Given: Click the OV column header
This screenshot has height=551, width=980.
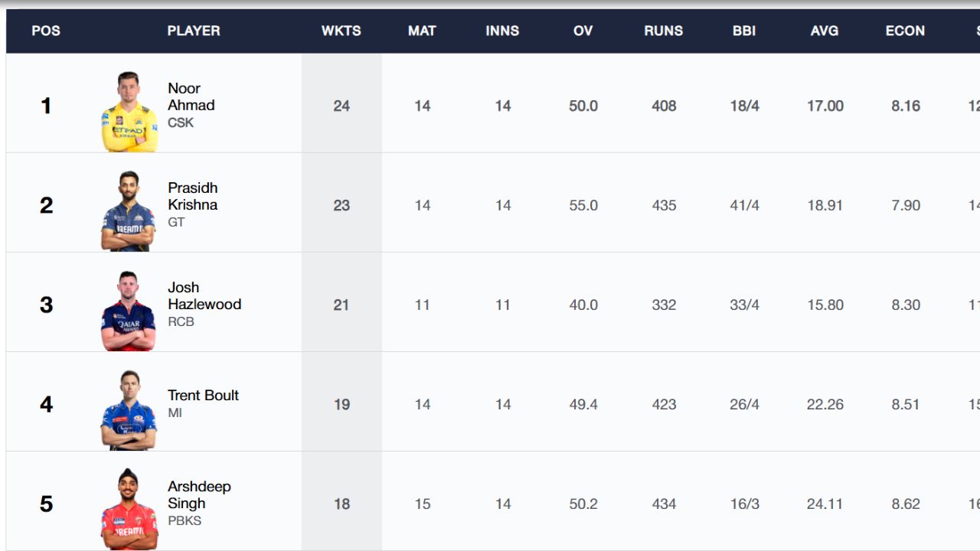Looking at the screenshot, I should point(583,31).
